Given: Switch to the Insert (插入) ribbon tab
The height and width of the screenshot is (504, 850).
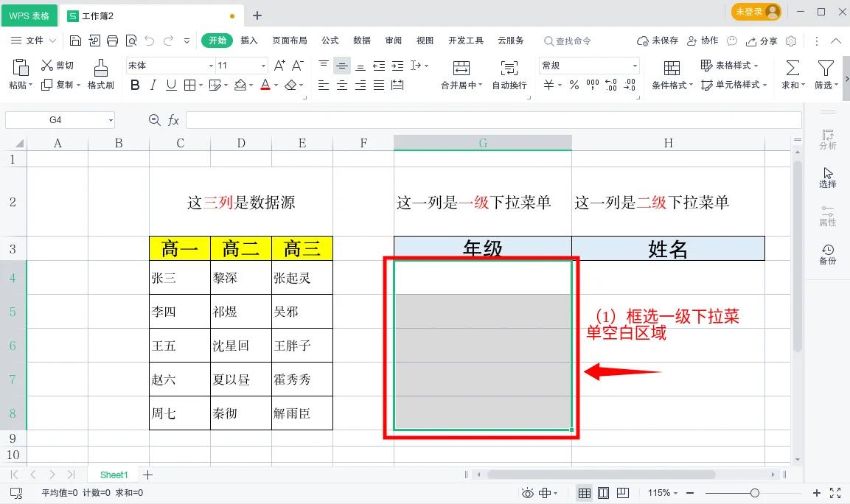Looking at the screenshot, I should click(249, 41).
